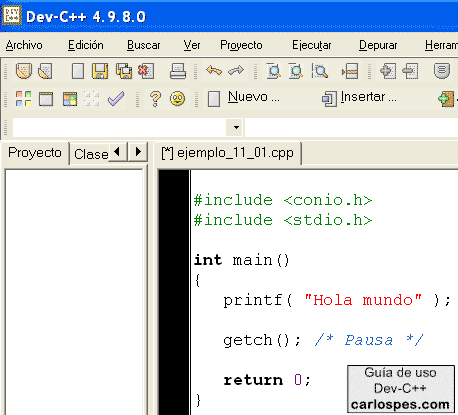The width and height of the screenshot is (458, 415).
Task: Open the Depurar menu
Action: [378, 45]
